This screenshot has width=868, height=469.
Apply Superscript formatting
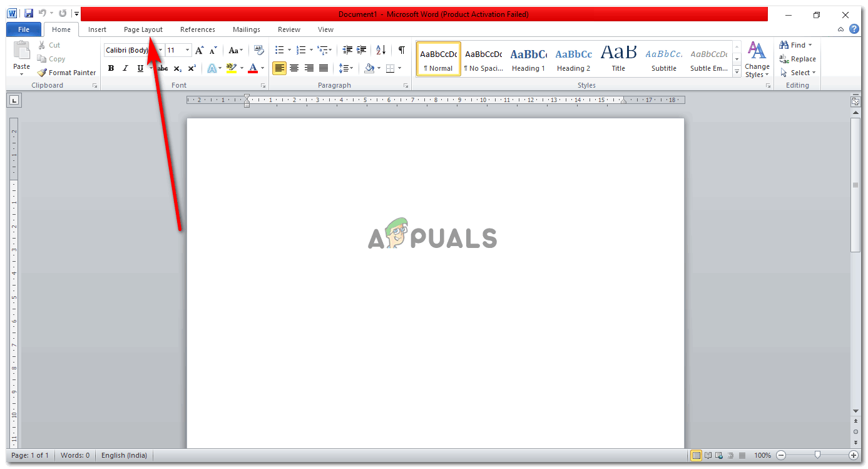192,68
